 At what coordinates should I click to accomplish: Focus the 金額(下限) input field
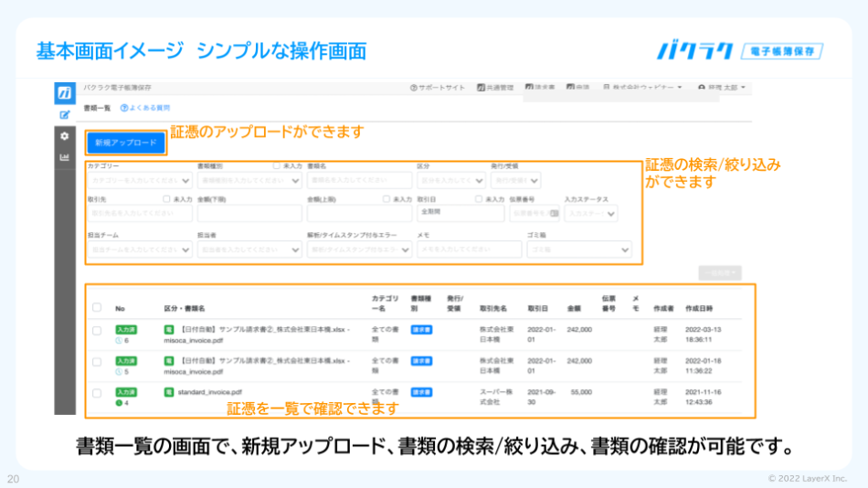[249, 213]
